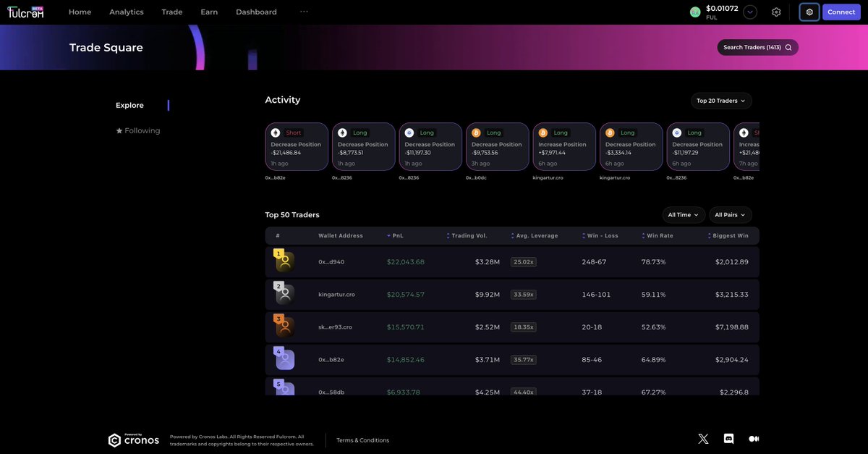Switch to the Following sidebar tab

(138, 131)
